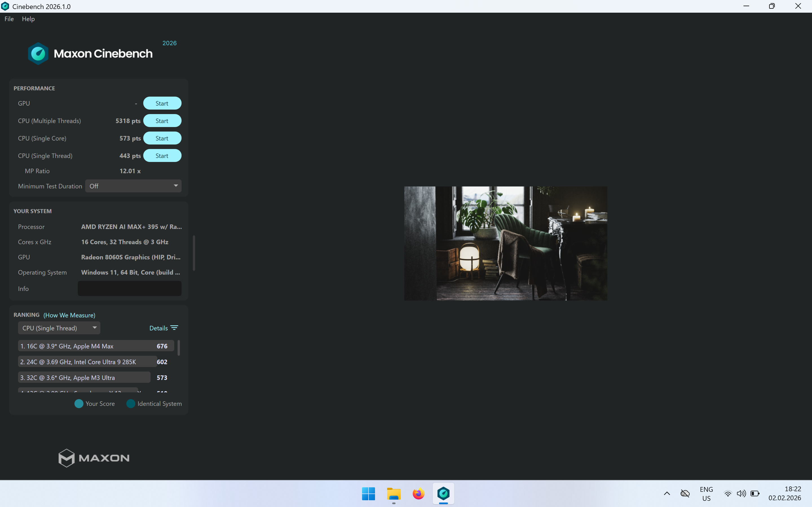Open Firefox from the taskbar
This screenshot has height=507, width=812.
coord(418,493)
